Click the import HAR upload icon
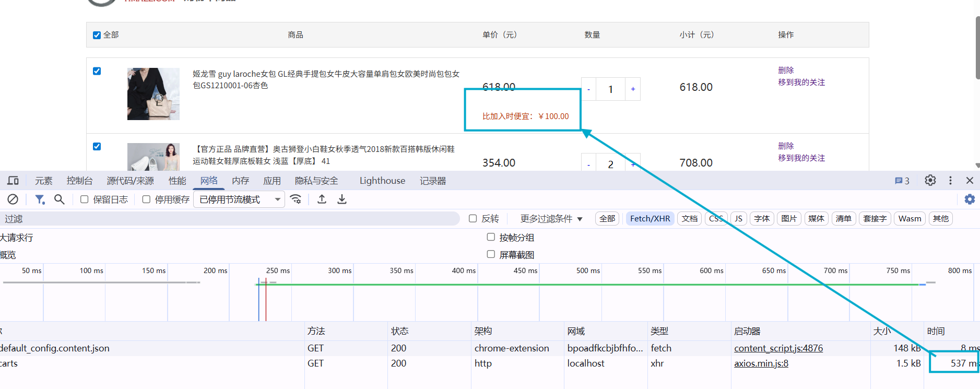980x389 pixels. click(322, 199)
